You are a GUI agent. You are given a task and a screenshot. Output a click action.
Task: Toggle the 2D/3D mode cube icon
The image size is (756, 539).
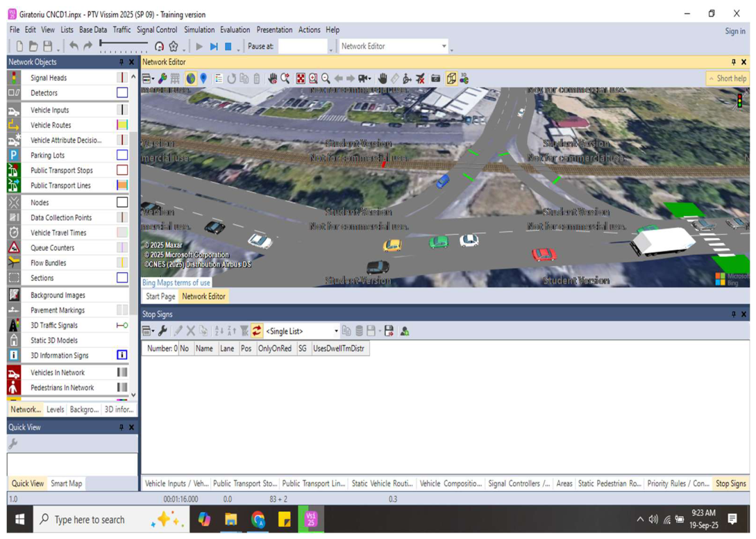[x=451, y=78]
